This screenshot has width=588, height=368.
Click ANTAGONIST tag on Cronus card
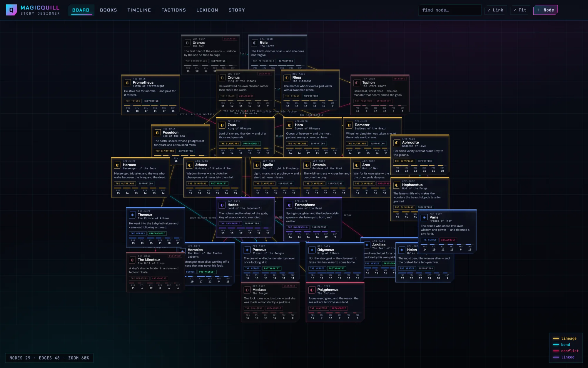click(246, 96)
